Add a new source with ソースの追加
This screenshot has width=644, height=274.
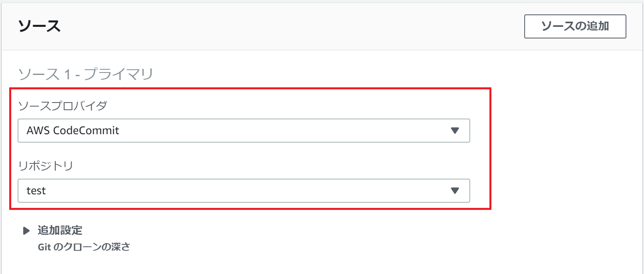tap(575, 26)
